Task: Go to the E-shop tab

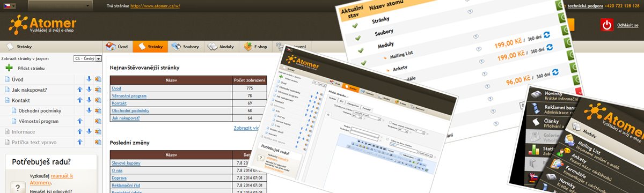Action: point(256,47)
